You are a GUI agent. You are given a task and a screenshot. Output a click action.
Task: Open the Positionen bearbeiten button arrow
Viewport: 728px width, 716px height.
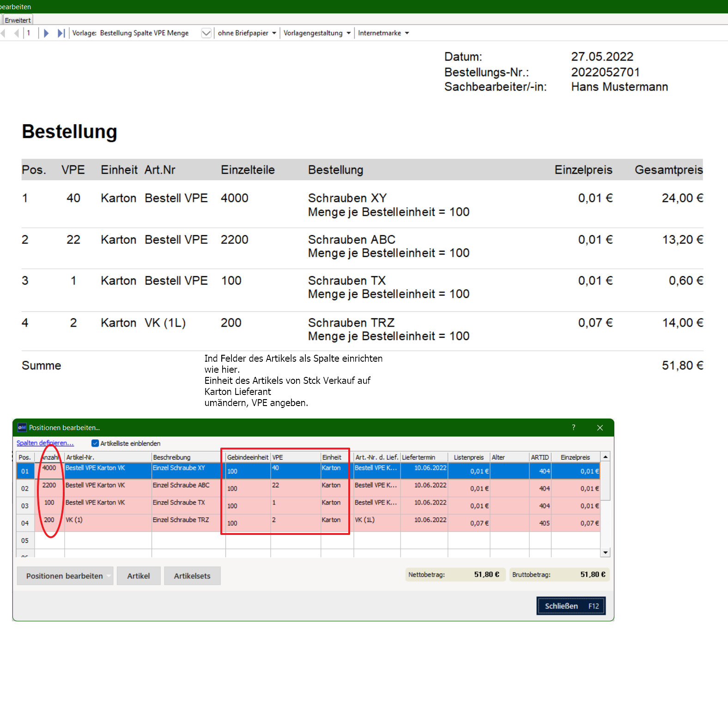pyautogui.click(x=109, y=576)
